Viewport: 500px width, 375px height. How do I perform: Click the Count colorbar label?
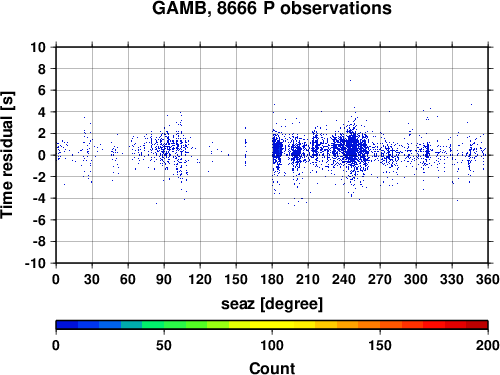coord(272,368)
